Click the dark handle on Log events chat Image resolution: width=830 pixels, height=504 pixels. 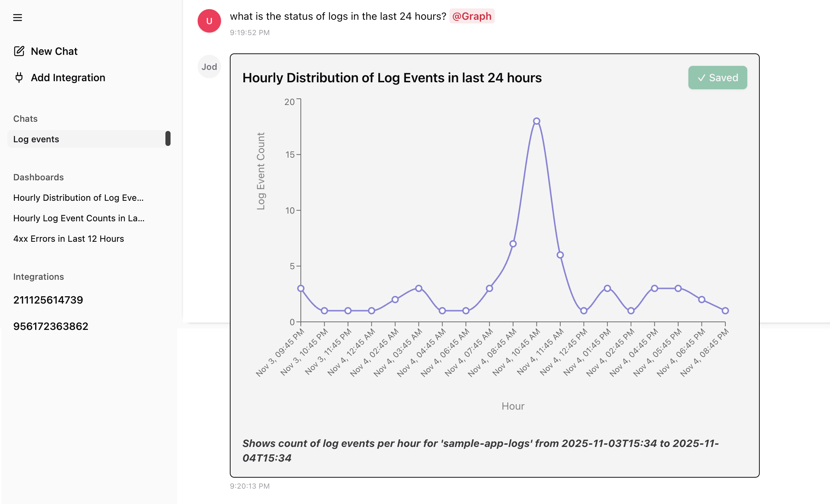click(168, 139)
